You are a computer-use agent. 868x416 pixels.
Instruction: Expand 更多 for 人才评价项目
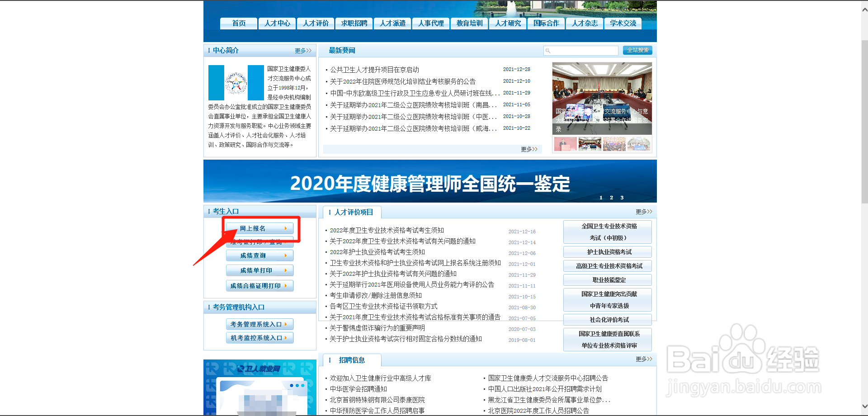click(x=644, y=212)
